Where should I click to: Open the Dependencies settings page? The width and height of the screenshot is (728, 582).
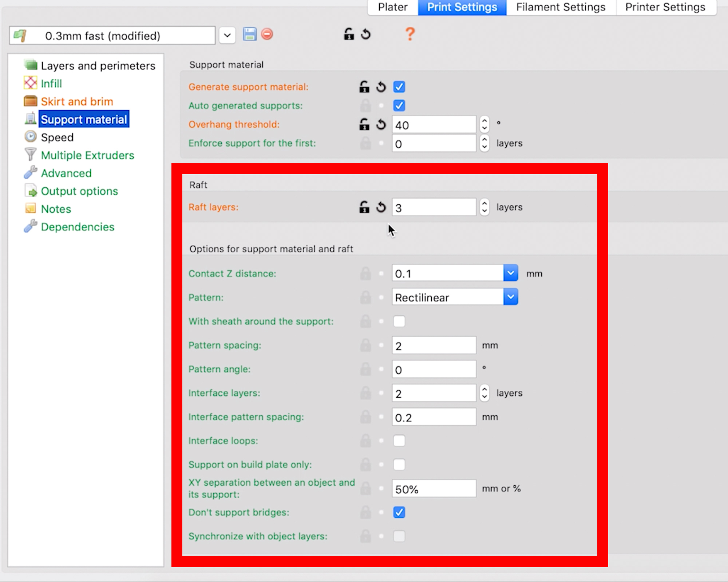pyautogui.click(x=78, y=227)
